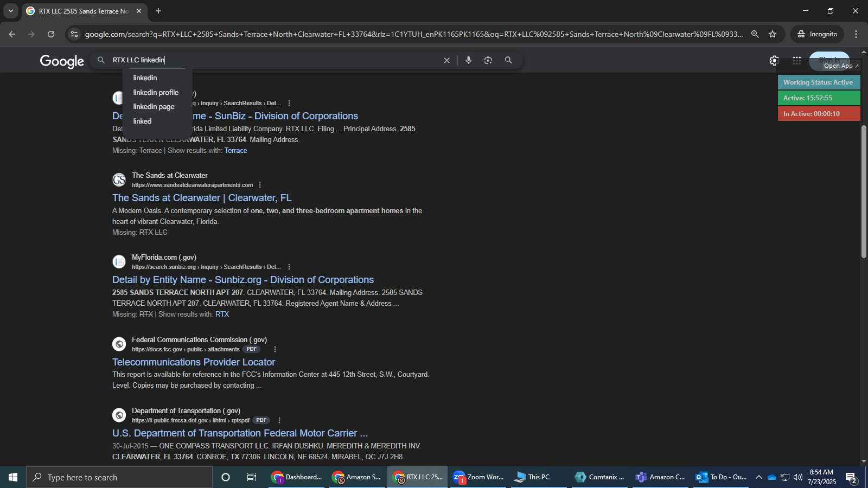Show results with RTX
Screen dimensions: 868x488
222,314
